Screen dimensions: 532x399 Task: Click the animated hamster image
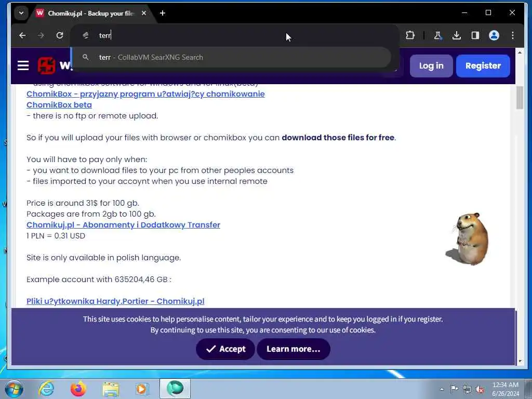point(467,239)
